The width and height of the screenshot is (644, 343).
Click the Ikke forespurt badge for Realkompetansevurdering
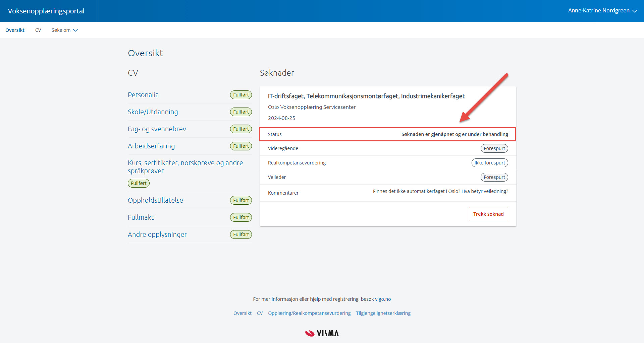[489, 163]
